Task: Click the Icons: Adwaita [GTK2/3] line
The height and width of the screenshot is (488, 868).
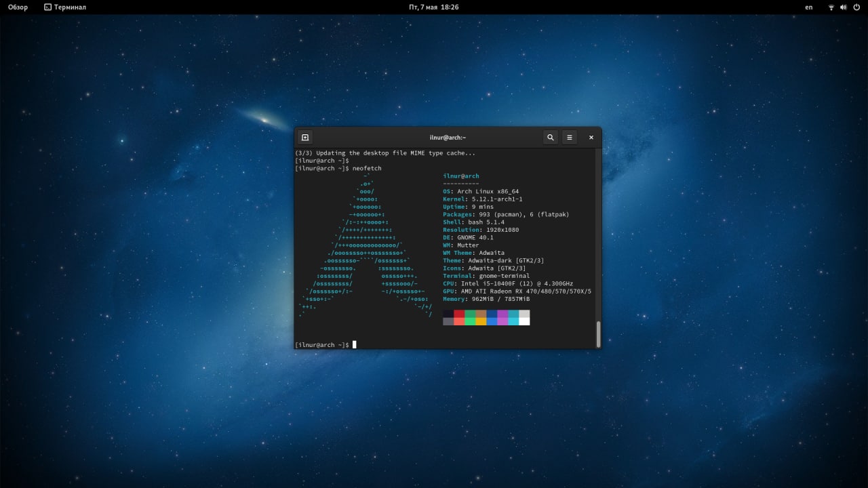Action: click(484, 268)
